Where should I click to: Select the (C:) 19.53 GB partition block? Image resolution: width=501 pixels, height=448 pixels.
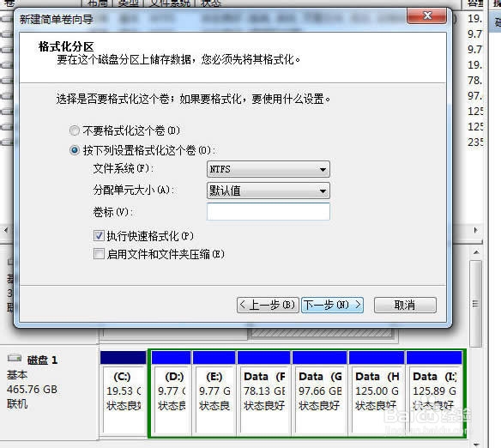[x=123, y=393]
